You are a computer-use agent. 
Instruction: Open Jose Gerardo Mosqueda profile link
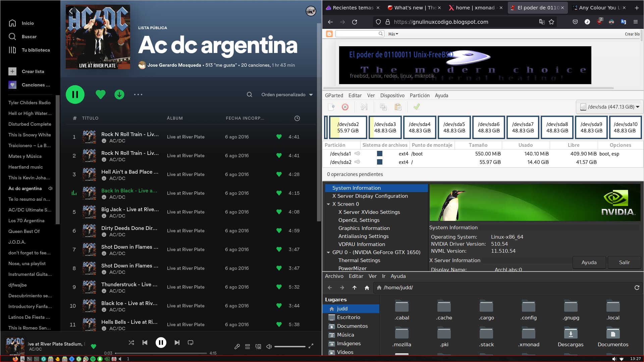174,65
